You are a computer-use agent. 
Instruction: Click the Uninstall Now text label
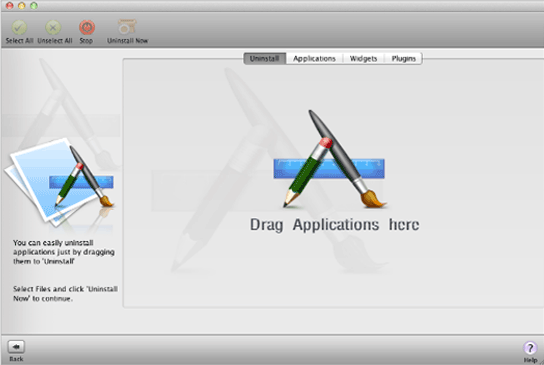127,41
